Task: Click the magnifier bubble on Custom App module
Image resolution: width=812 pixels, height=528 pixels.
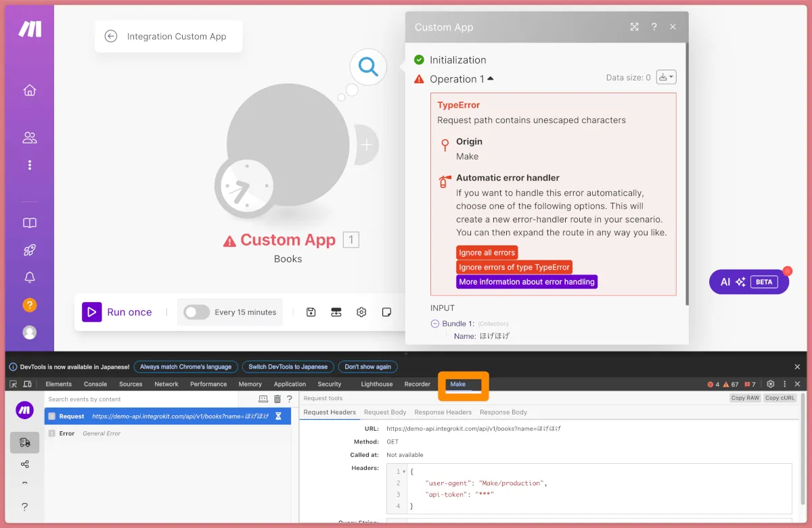Action: click(x=368, y=67)
